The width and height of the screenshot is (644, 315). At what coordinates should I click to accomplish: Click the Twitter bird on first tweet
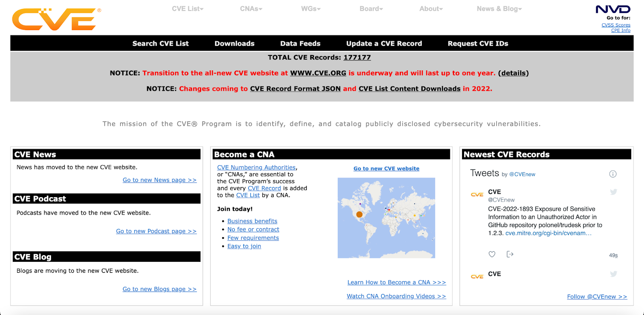coord(613,192)
